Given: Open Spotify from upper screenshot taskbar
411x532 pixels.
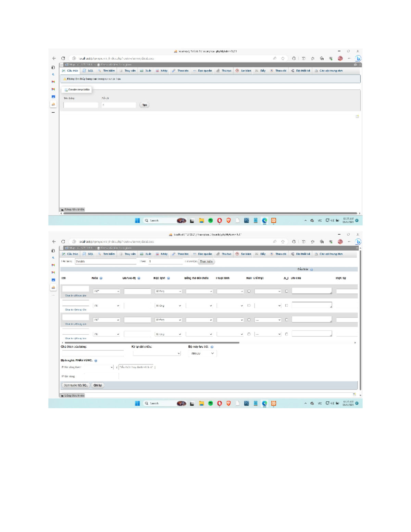Looking at the screenshot, I should 210,221.
